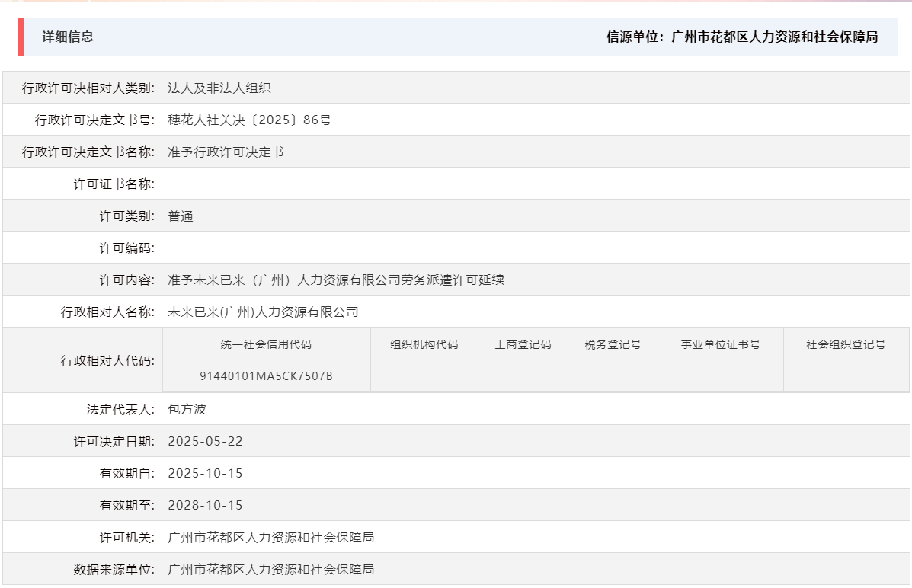The height and width of the screenshot is (588, 912).
Task: Select the 事业单位证书号 column header
Action: [x=720, y=344]
